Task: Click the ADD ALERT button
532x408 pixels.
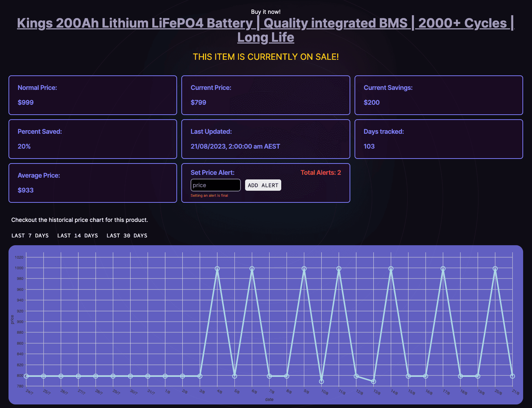Action: point(263,185)
